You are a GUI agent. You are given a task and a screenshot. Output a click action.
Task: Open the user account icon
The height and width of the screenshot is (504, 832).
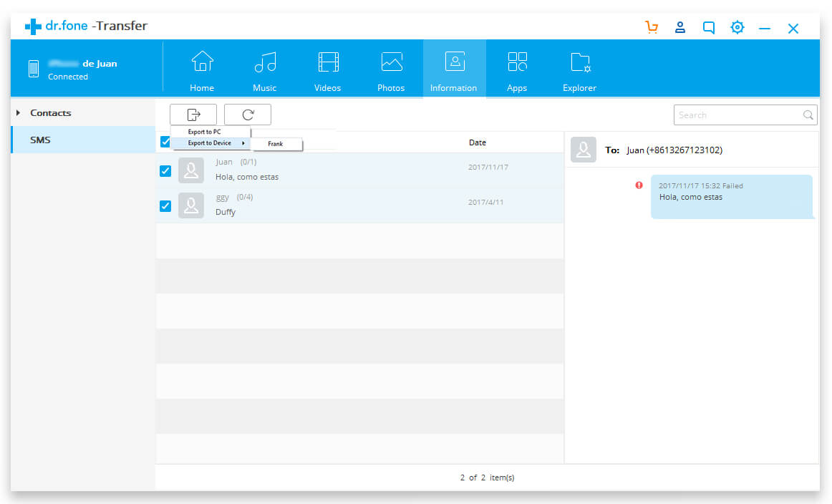679,27
